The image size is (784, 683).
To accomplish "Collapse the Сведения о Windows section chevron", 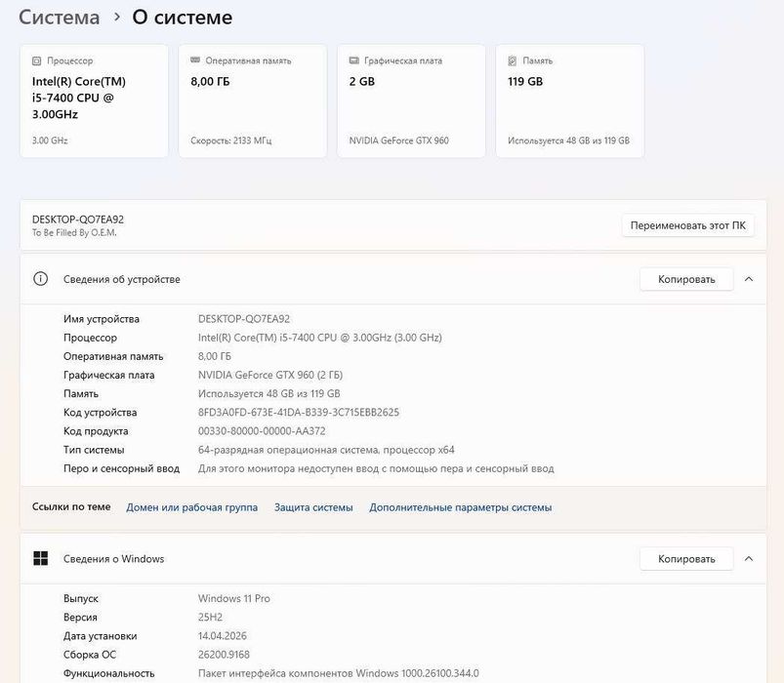I will click(x=749, y=558).
